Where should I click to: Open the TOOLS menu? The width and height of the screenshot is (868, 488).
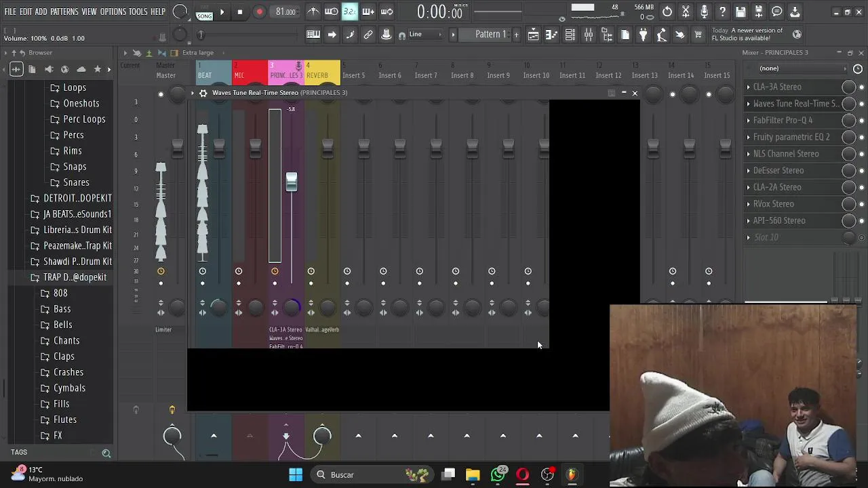point(138,12)
